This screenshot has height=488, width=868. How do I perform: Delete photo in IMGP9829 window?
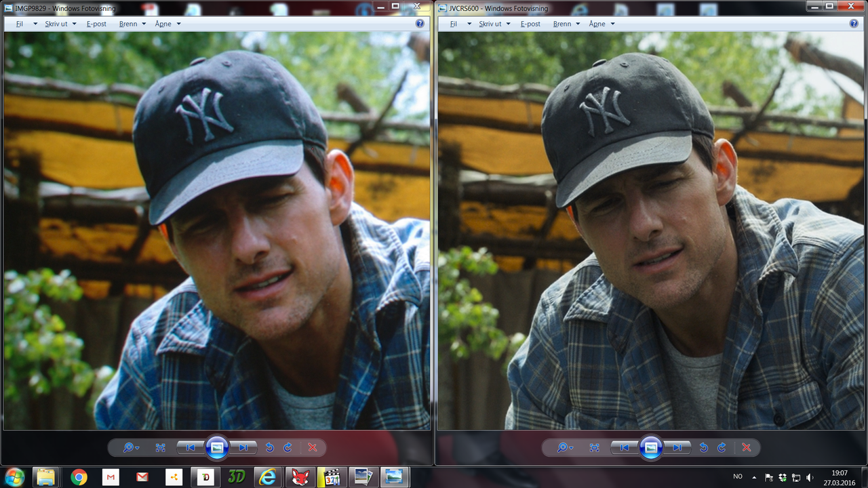click(x=313, y=447)
